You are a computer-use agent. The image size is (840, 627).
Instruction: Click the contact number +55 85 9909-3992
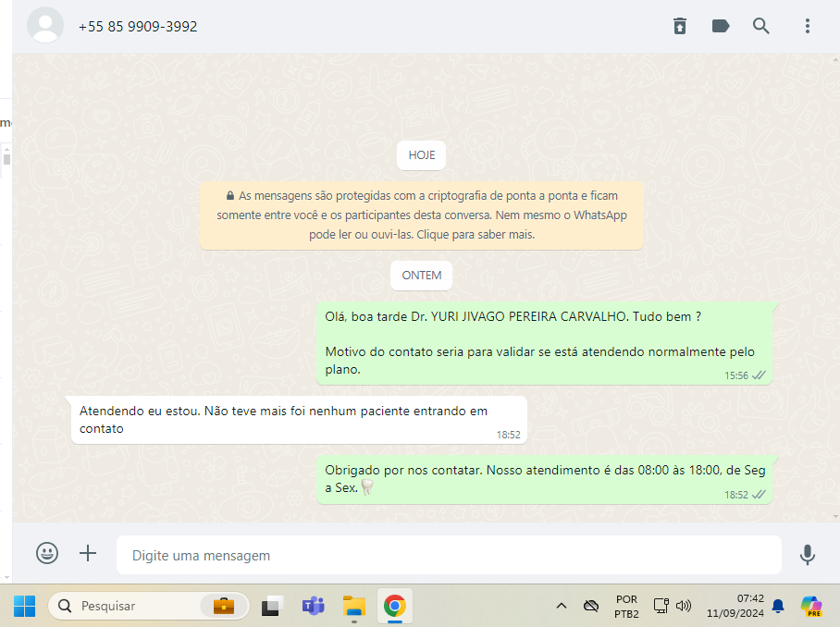(138, 26)
